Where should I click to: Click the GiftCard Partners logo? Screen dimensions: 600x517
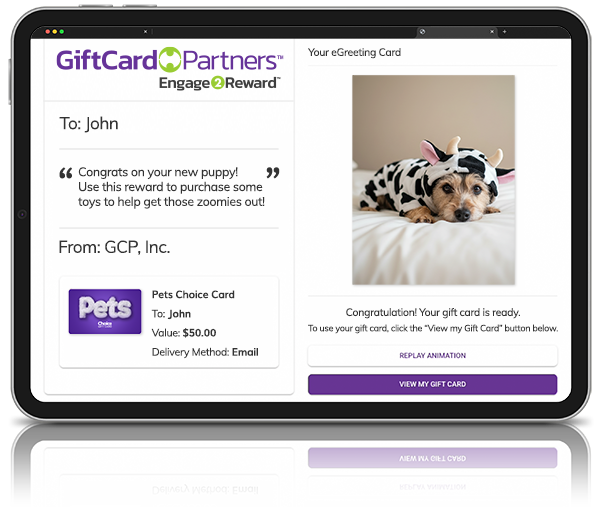170,60
